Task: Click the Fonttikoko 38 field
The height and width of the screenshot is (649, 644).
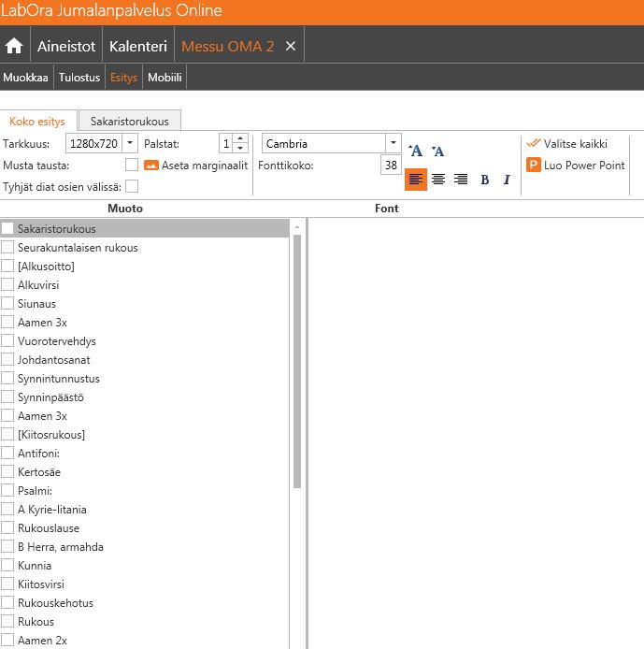Action: tap(391, 166)
